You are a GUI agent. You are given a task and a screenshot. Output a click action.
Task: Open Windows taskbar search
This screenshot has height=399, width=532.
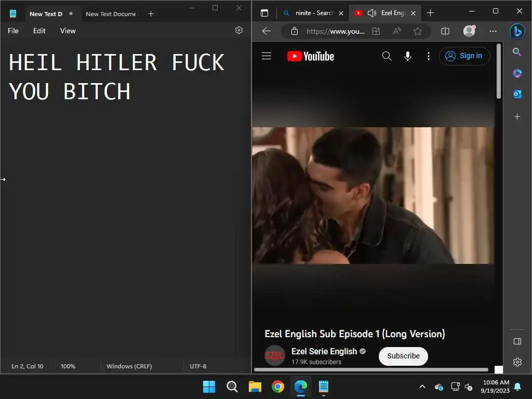point(232,387)
